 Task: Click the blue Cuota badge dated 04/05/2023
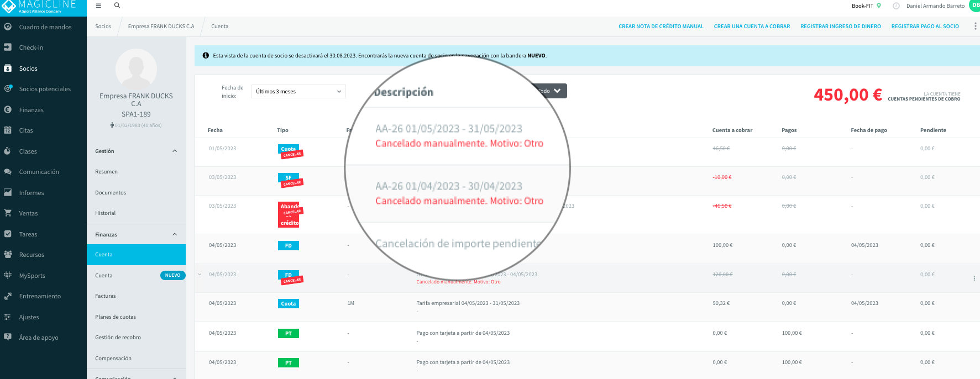tap(288, 304)
